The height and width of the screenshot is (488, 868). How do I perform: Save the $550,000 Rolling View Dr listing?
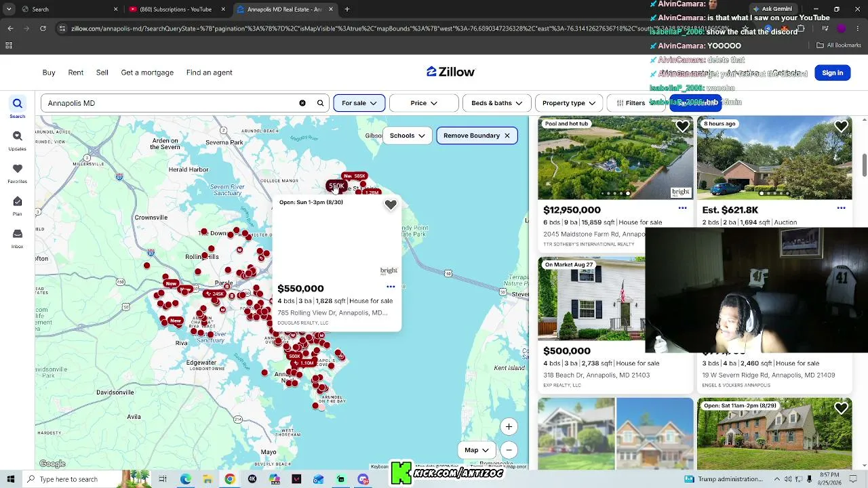pos(391,205)
